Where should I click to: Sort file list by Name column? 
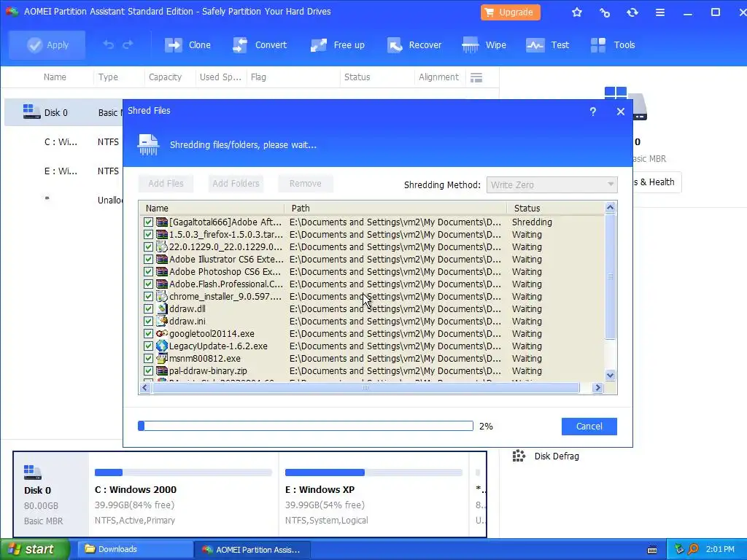coord(212,208)
